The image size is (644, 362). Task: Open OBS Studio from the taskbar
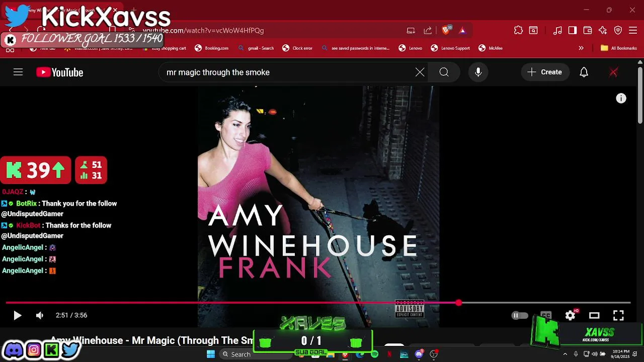(434, 354)
